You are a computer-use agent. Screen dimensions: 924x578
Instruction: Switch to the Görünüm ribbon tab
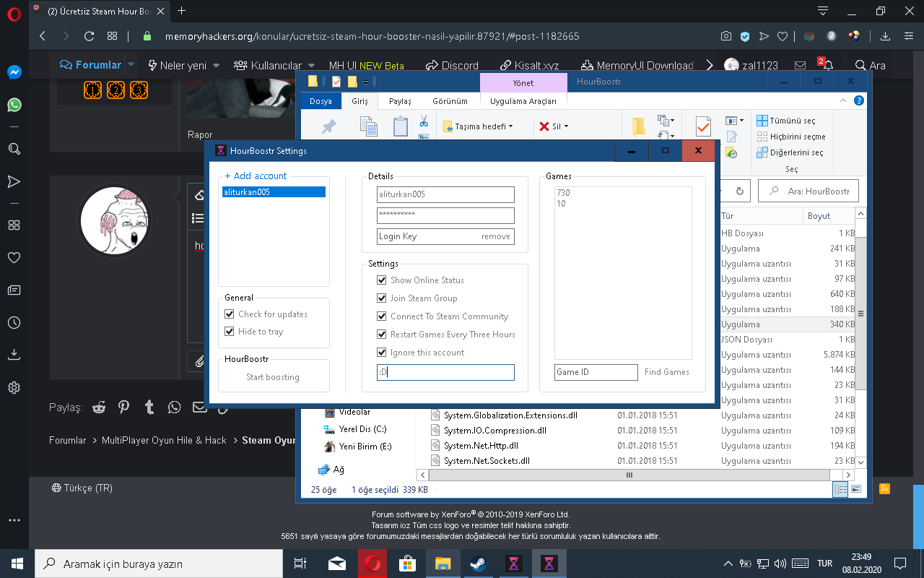tap(450, 101)
